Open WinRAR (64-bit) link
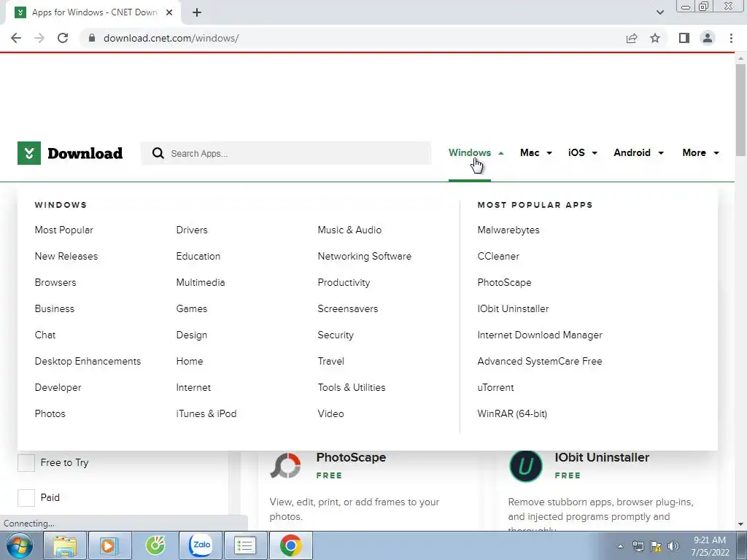The image size is (747, 560). pos(512,414)
